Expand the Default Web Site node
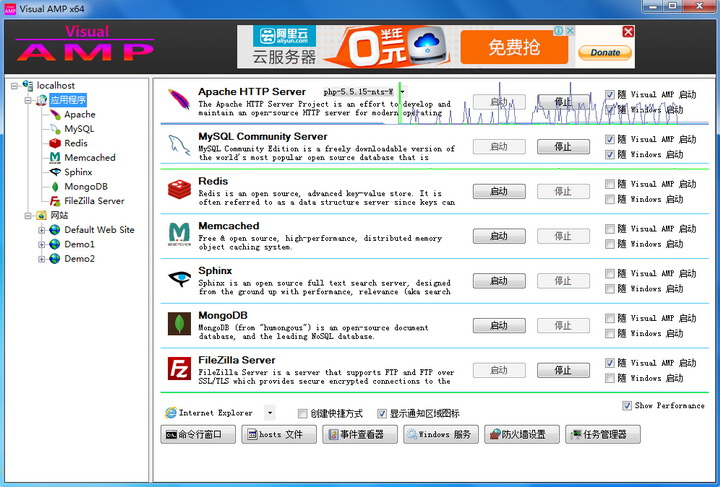 [x=41, y=230]
